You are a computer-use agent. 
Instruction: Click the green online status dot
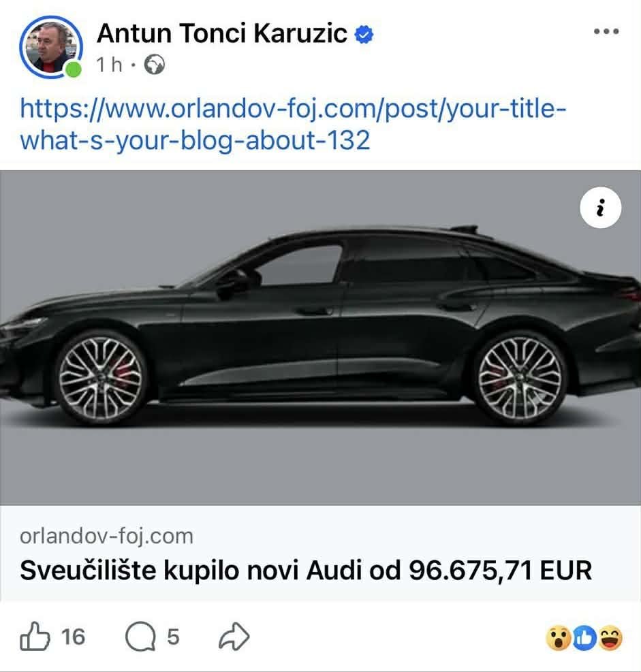pos(74,70)
